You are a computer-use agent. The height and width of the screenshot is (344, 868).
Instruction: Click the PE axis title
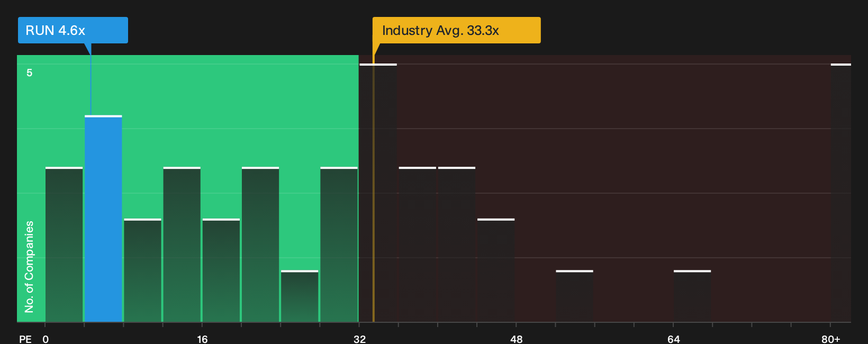25,339
